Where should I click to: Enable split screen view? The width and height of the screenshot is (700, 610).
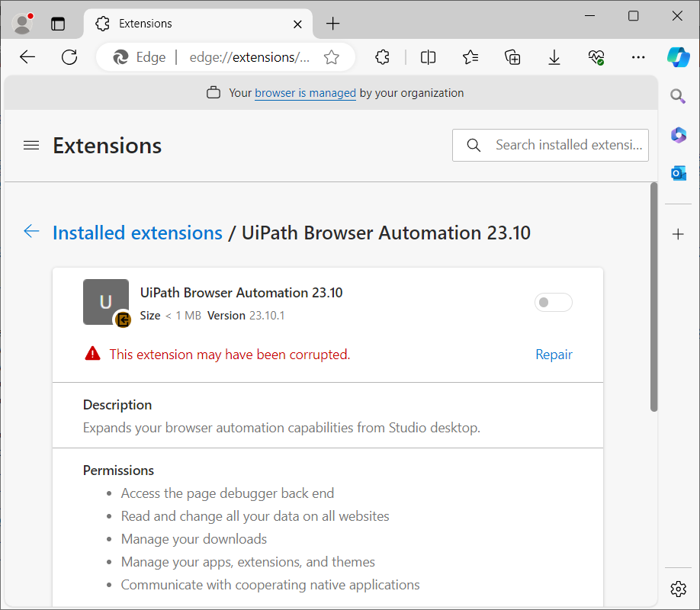(429, 57)
